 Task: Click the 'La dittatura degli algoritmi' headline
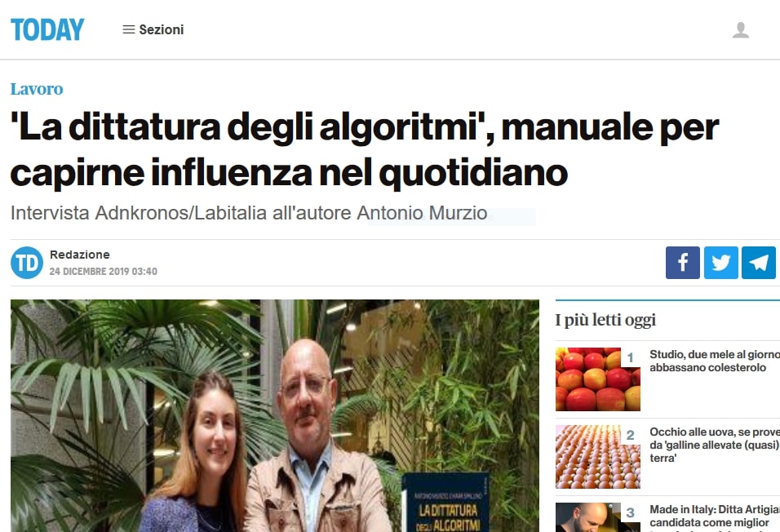365,149
